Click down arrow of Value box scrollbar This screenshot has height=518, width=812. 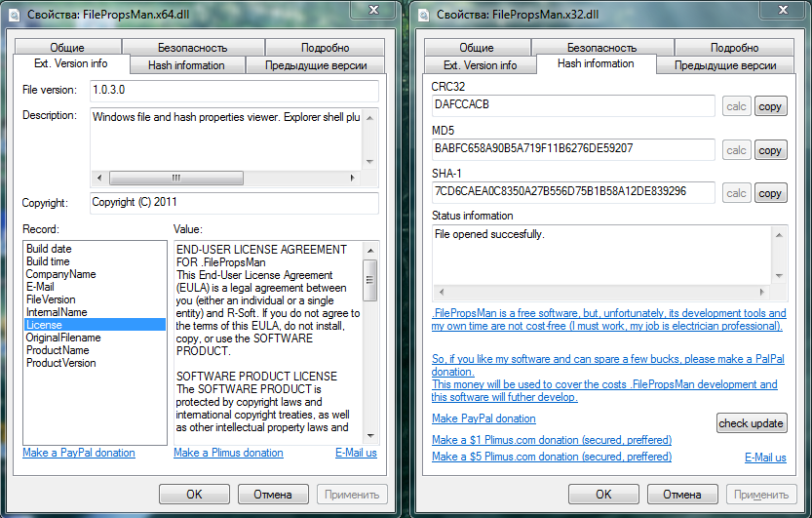pyautogui.click(x=370, y=436)
